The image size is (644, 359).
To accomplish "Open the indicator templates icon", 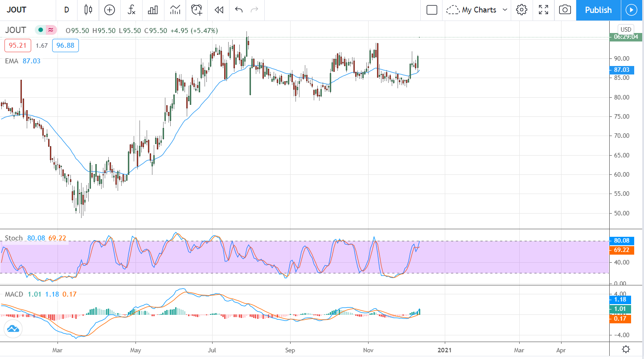I will point(175,10).
